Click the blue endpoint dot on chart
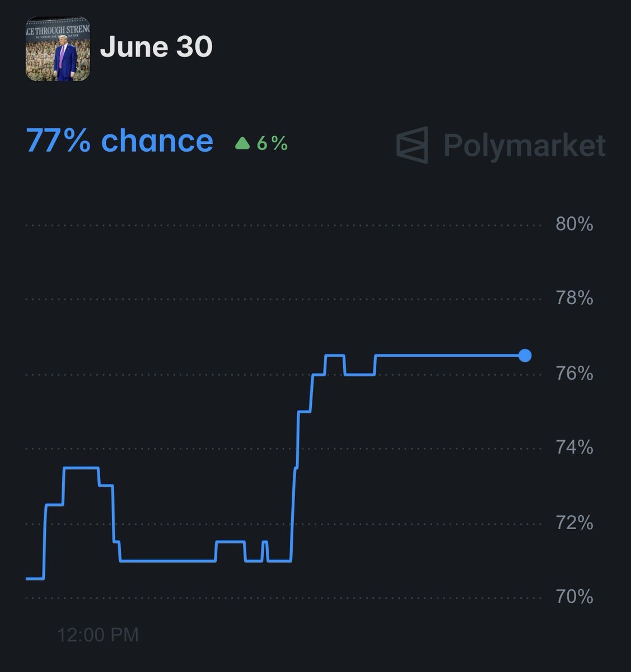The height and width of the screenshot is (672, 631). click(525, 356)
